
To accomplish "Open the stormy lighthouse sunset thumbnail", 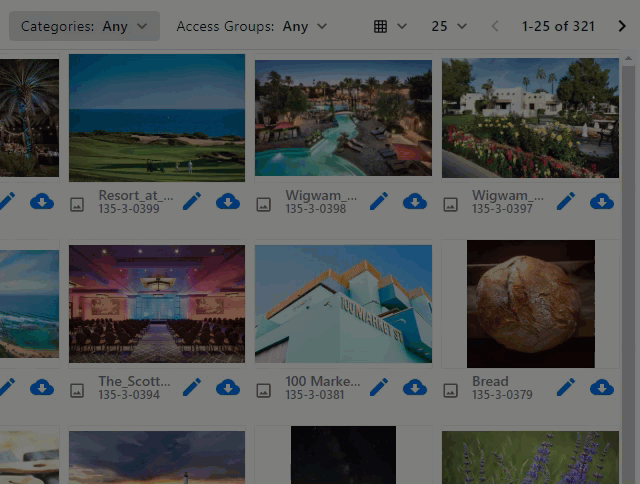I will pyautogui.click(x=157, y=457).
